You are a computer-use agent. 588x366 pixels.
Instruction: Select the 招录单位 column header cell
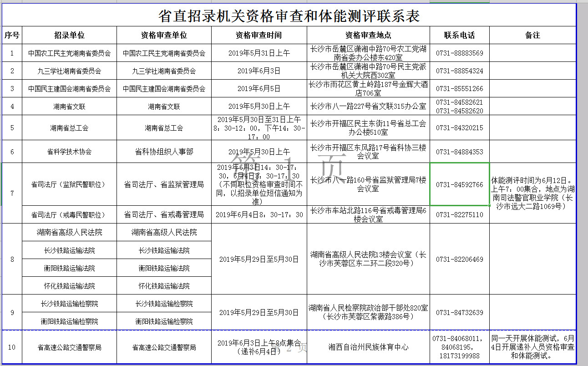click(x=69, y=35)
